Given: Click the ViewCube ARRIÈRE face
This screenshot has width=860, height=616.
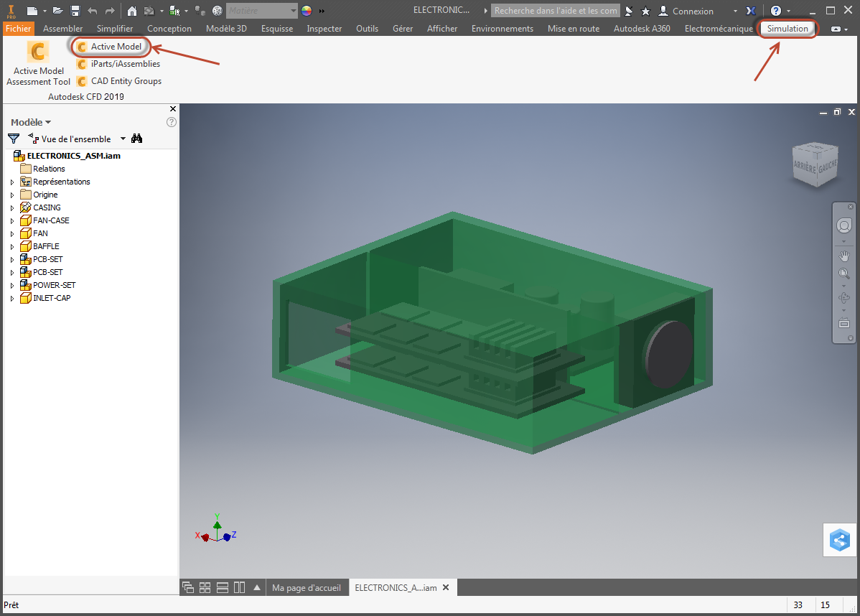Looking at the screenshot, I should pyautogui.click(x=805, y=166).
